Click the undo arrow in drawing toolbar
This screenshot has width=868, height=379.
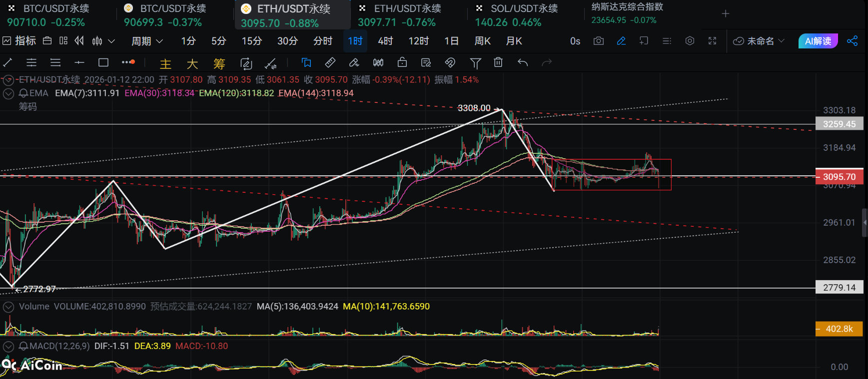coord(523,62)
